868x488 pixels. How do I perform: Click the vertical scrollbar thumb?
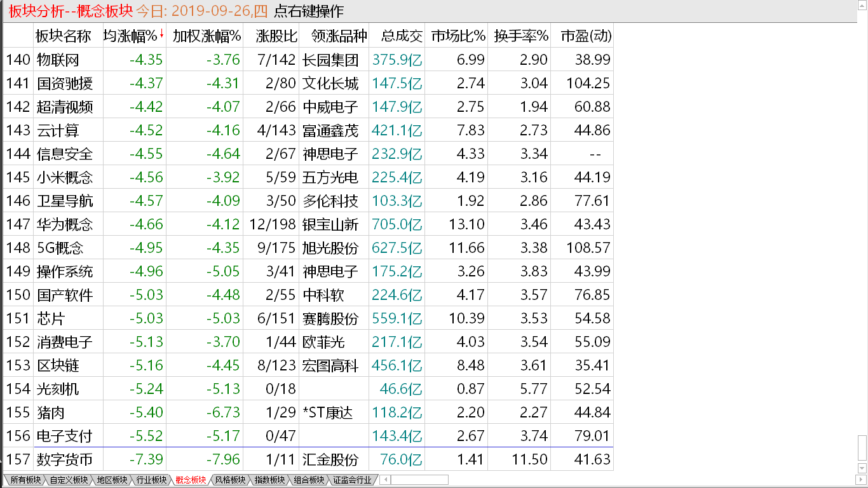862,449
